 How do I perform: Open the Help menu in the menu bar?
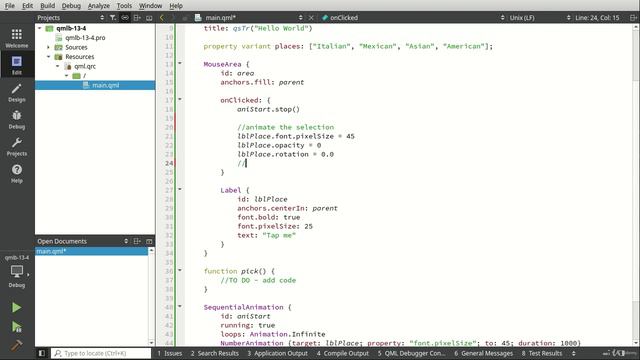pos(176,6)
